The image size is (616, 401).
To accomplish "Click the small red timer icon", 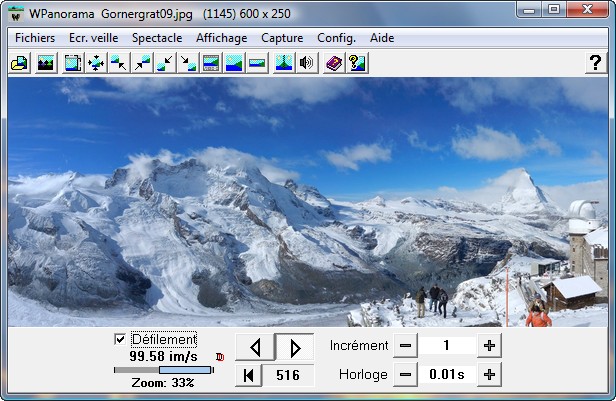I will coord(220,357).
